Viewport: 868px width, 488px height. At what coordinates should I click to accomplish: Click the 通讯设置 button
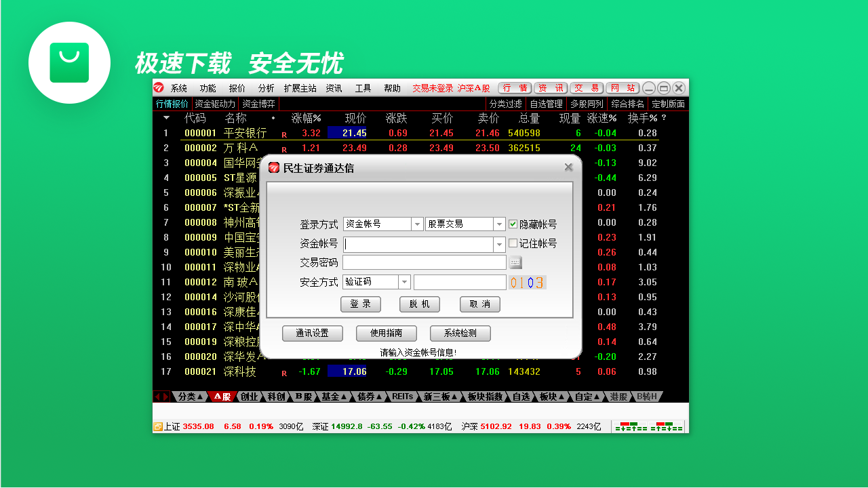(312, 333)
